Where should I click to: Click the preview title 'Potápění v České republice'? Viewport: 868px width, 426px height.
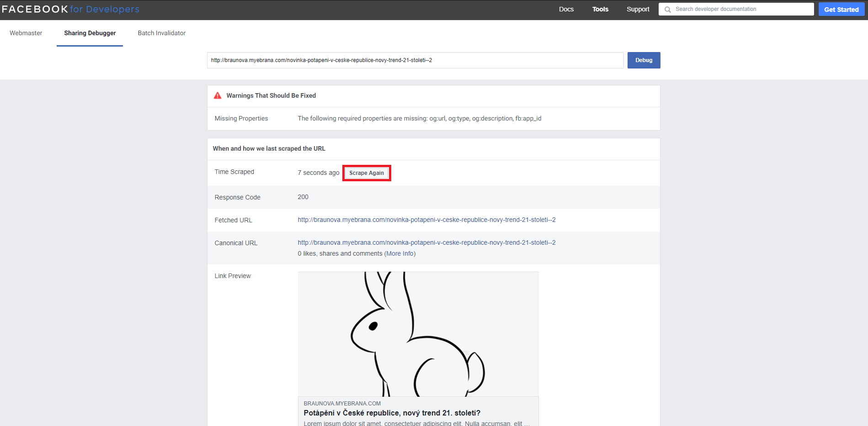click(x=392, y=413)
